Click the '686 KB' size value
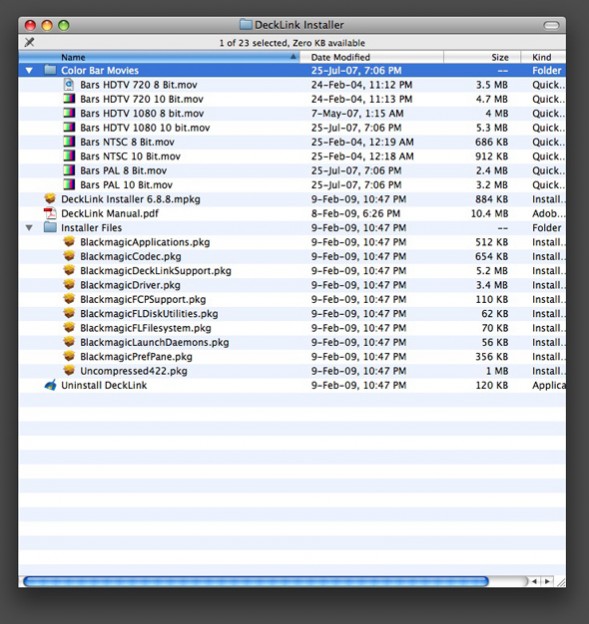The width and height of the screenshot is (589, 624). coord(491,142)
